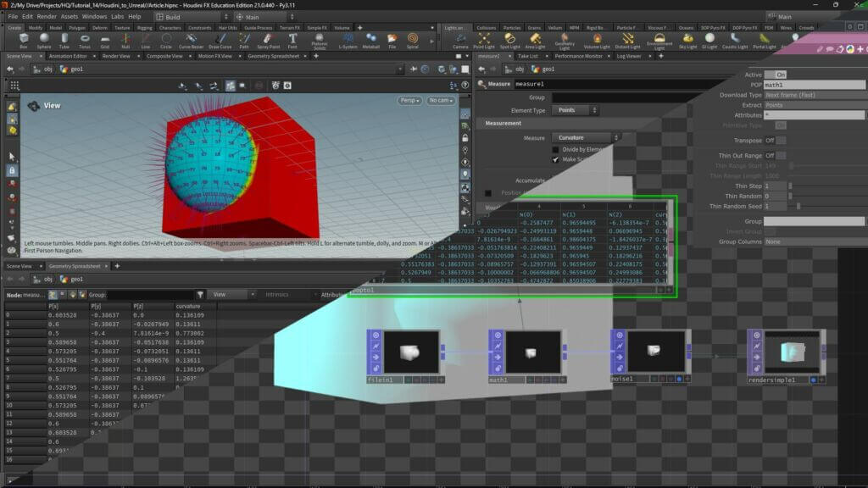
Task: Select the L-System shelf tool
Action: pyautogui.click(x=348, y=41)
